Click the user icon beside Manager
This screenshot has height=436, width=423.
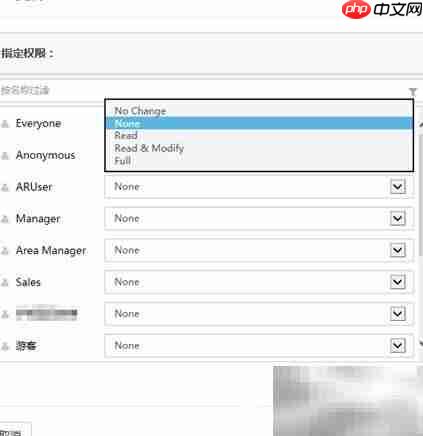click(5, 219)
